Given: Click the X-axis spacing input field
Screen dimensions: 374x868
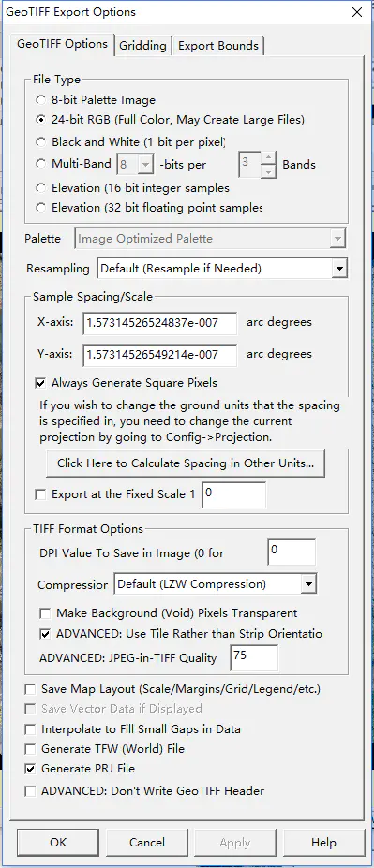Looking at the screenshot, I should tap(160, 323).
